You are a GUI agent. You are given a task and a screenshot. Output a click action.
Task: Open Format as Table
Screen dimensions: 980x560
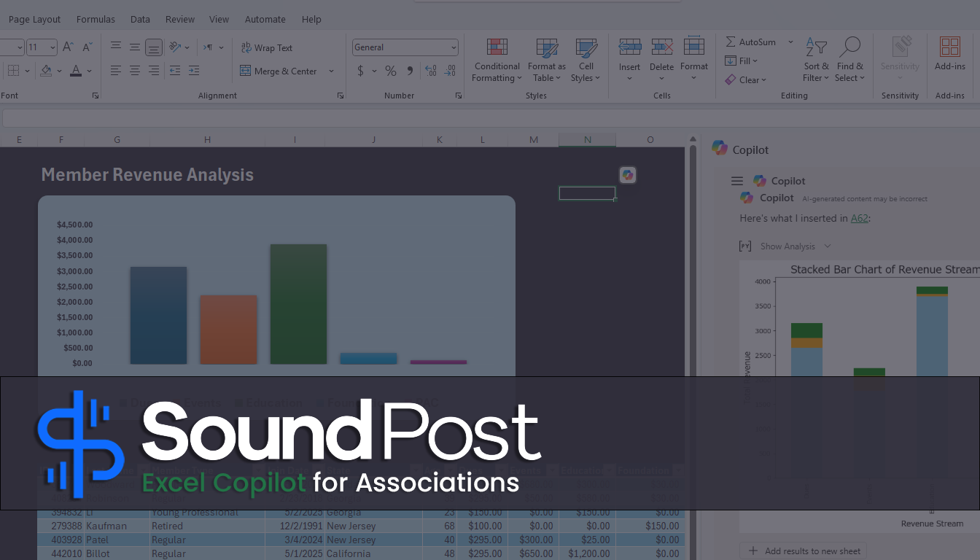click(546, 61)
